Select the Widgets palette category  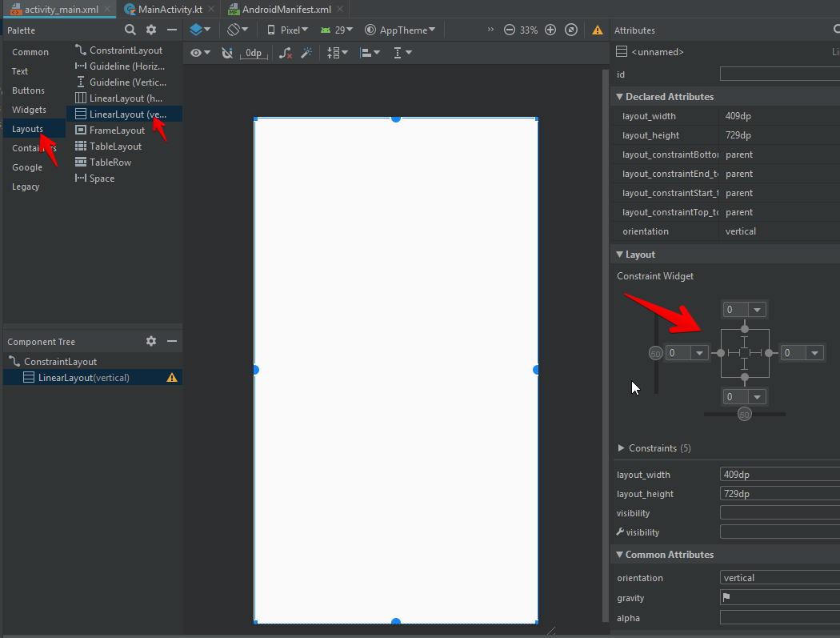click(30, 110)
